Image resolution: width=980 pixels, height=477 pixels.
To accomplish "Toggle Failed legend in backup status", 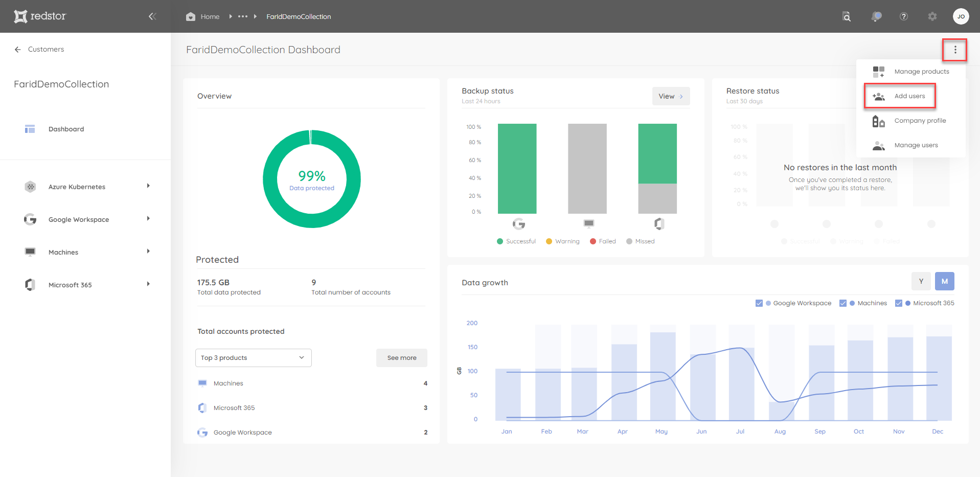I will [603, 241].
